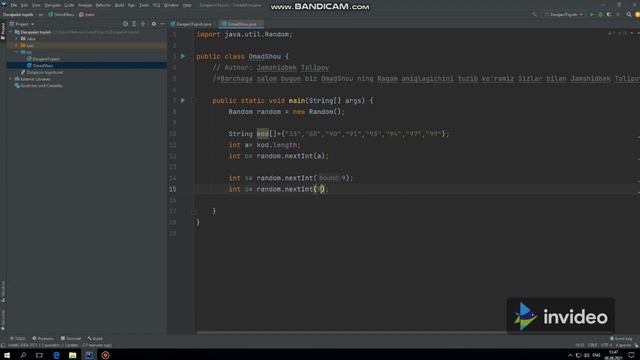The image size is (640, 360).
Task: Open the File menu
Action: pos(13,5)
